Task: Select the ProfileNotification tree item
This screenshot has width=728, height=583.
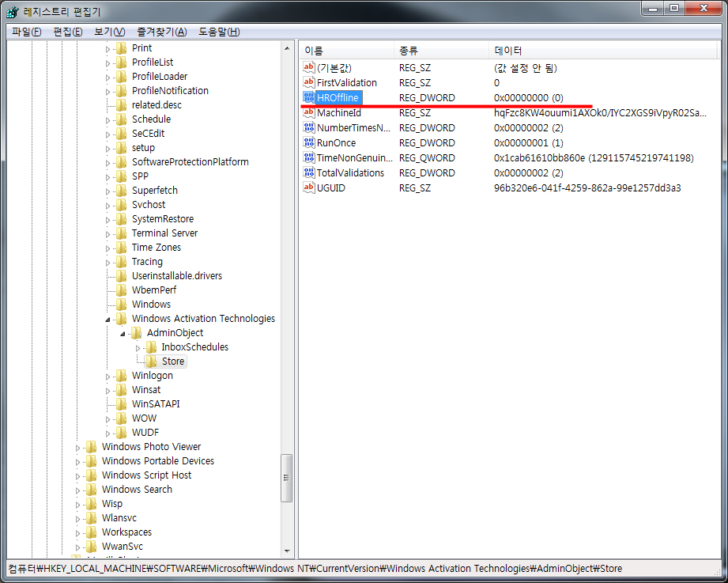Action: (x=170, y=91)
